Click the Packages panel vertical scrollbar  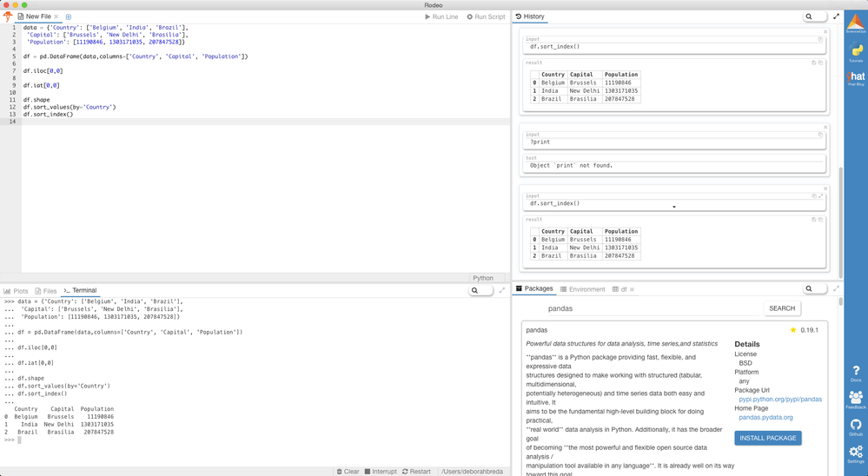pyautogui.click(x=841, y=301)
